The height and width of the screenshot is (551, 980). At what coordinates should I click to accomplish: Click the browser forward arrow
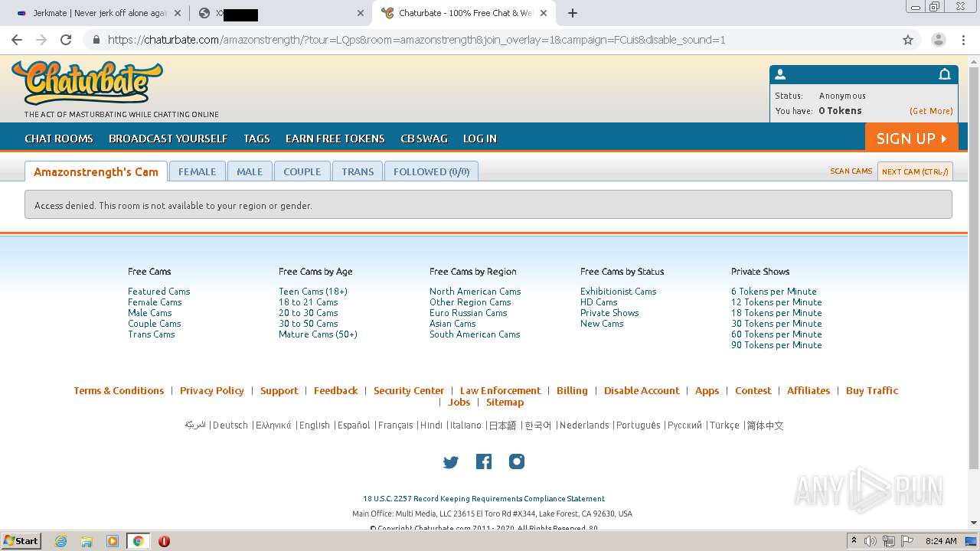tap(41, 40)
